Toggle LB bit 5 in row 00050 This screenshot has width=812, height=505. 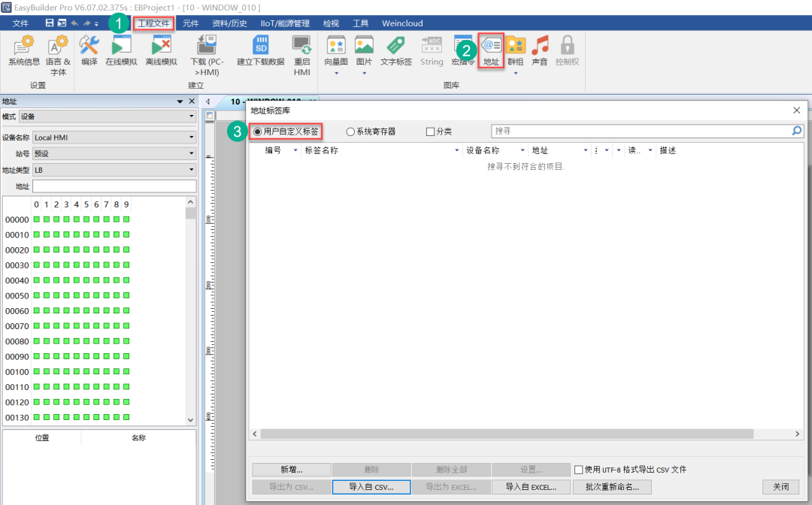tap(86, 295)
